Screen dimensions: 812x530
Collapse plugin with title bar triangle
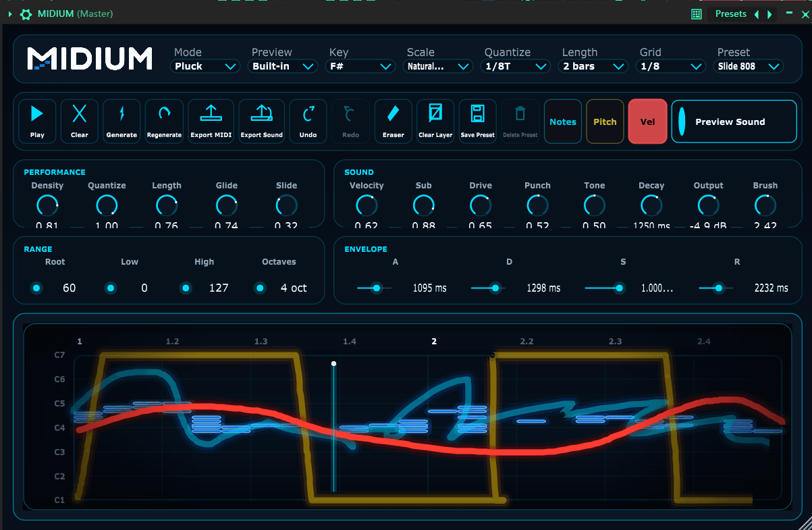pyautogui.click(x=10, y=14)
